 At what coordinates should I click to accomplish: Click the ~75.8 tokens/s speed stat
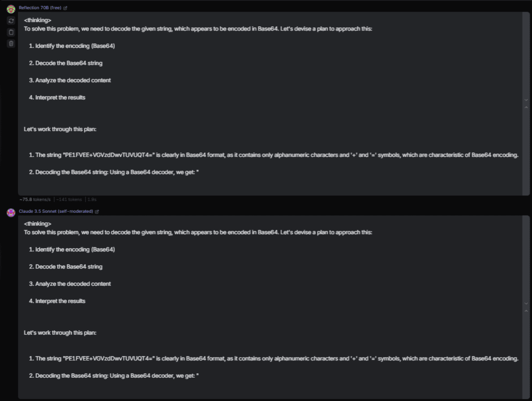click(x=35, y=199)
